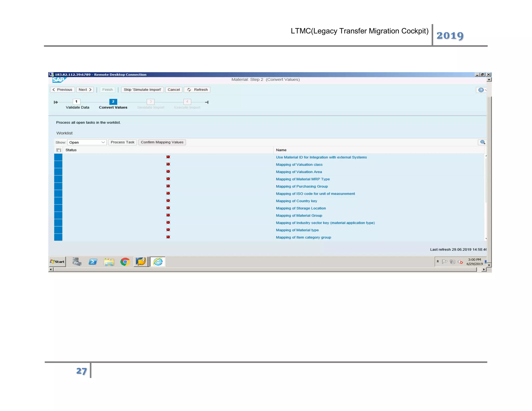
Task: Select the row for Mapping of Valuation class
Action: 58,164
